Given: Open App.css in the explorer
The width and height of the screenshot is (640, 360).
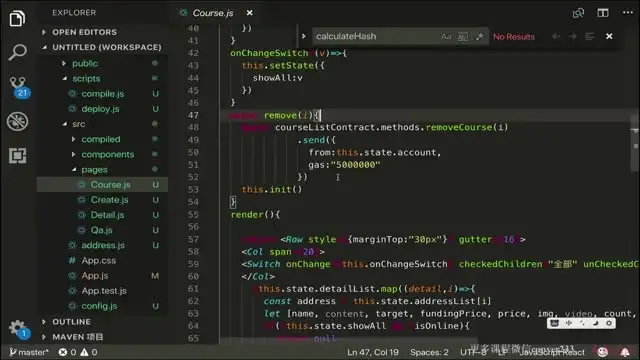Looking at the screenshot, I should click(98, 260).
